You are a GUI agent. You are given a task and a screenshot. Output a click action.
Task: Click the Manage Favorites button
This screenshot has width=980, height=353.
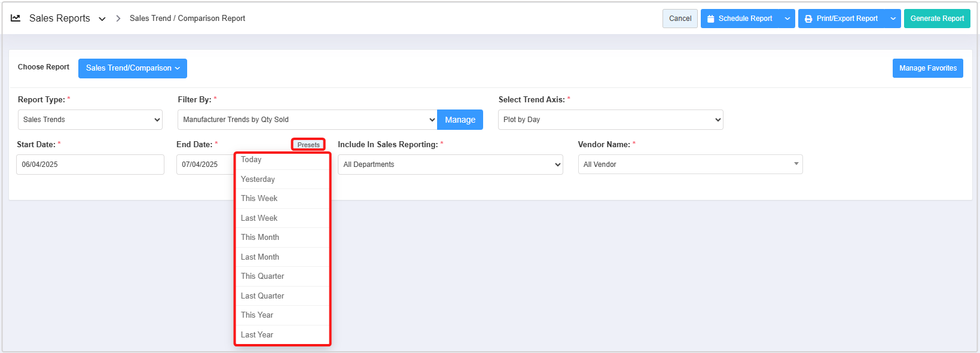coord(927,68)
